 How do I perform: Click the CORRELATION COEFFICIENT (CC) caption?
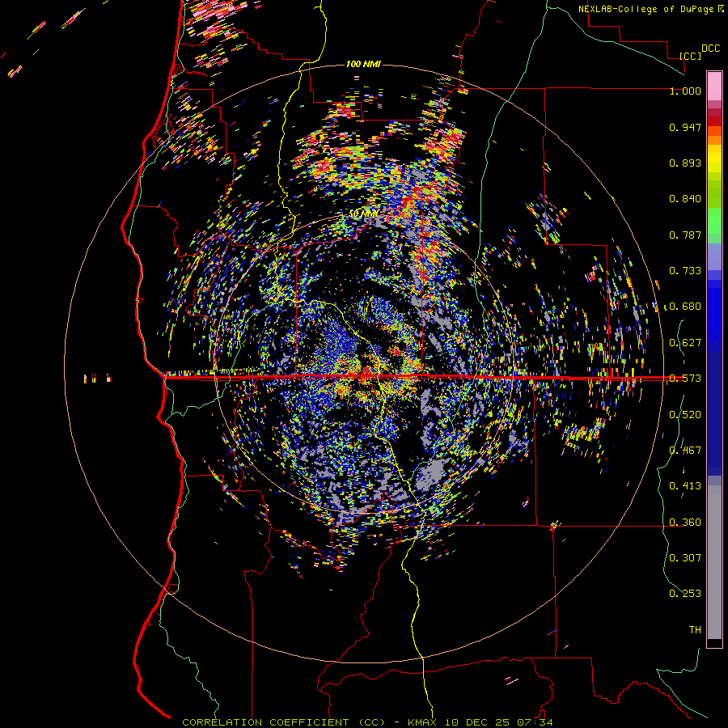coord(284,722)
